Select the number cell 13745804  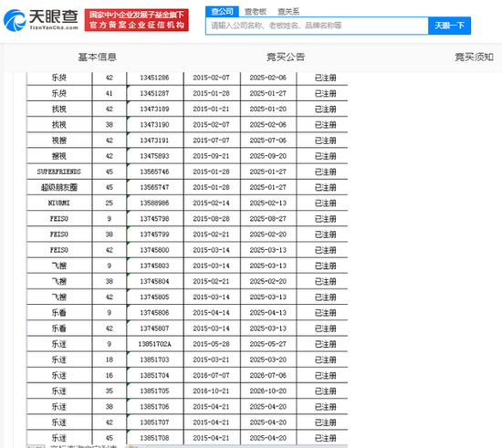(155, 282)
